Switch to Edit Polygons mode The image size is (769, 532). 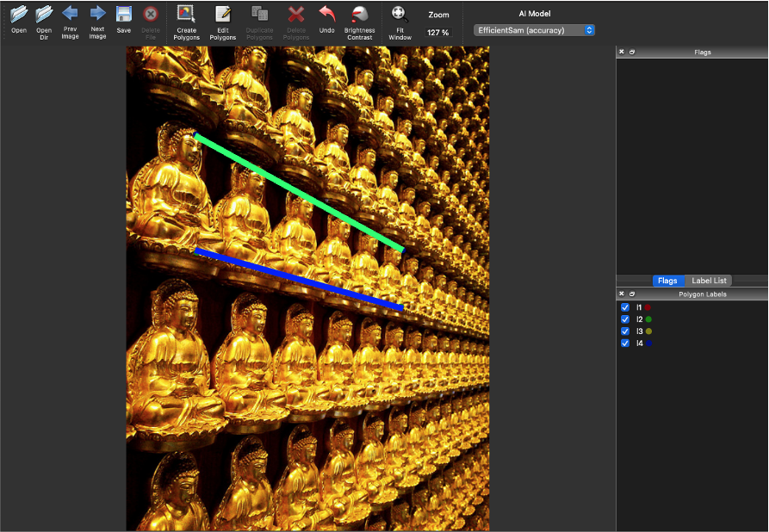pyautogui.click(x=223, y=15)
